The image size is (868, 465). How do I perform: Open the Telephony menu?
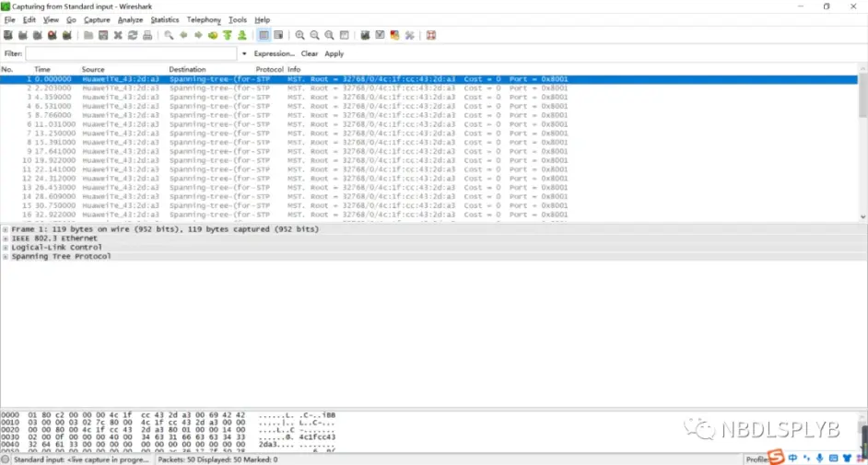[204, 20]
